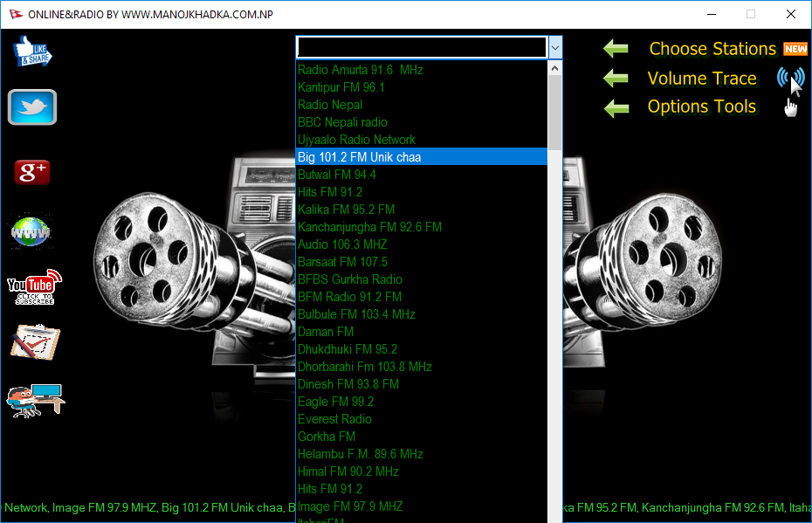This screenshot has width=812, height=523.
Task: Select Image FM 97.9 MHZ in dropdown list
Action: pyautogui.click(x=422, y=506)
